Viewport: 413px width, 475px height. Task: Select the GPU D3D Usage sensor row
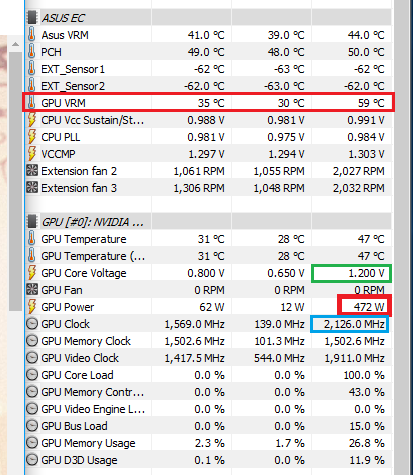point(208,460)
